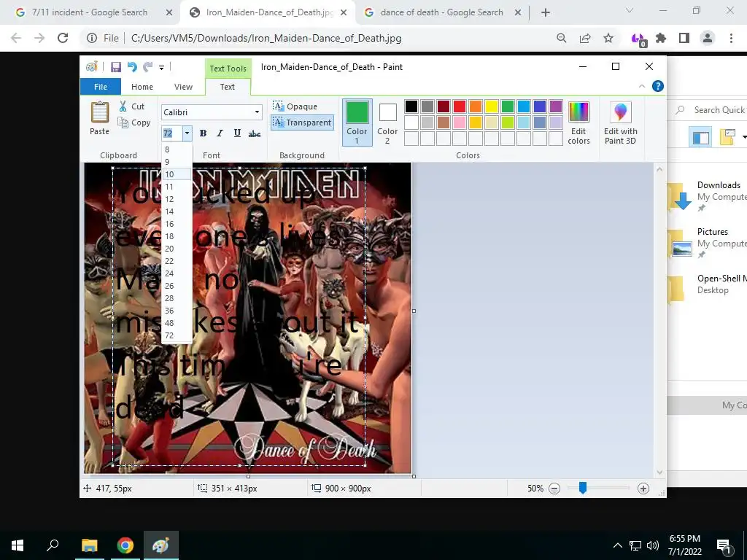747x560 pixels.
Task: Open Paint Help icon
Action: click(658, 86)
